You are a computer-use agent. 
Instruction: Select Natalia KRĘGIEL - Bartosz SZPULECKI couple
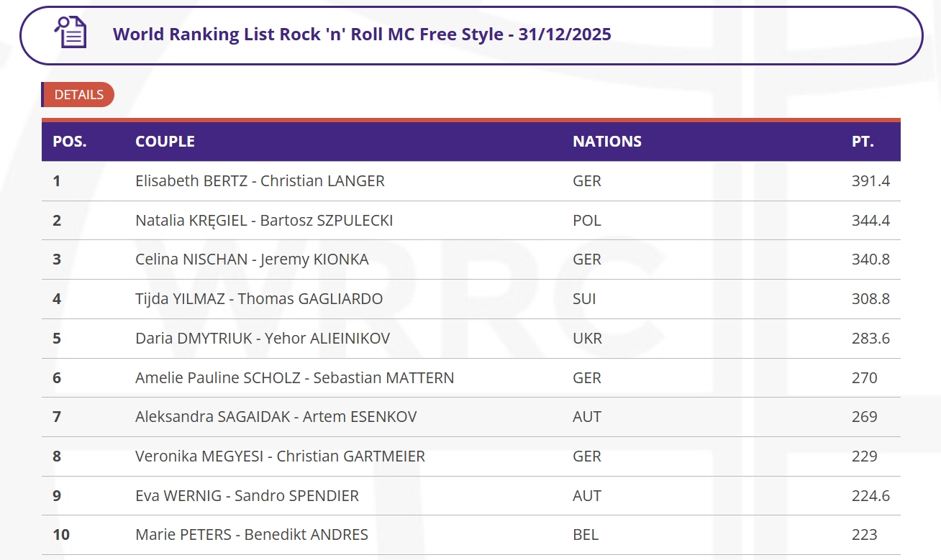tap(264, 221)
